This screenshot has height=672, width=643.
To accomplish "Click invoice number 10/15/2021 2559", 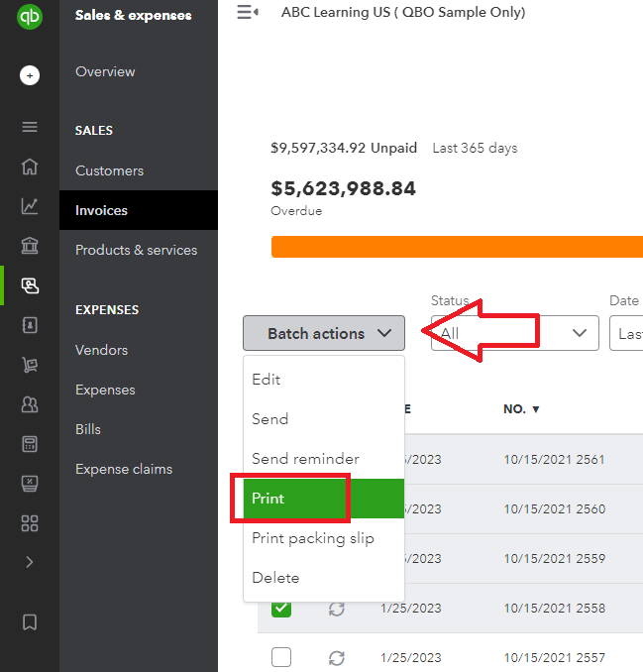I will click(554, 558).
